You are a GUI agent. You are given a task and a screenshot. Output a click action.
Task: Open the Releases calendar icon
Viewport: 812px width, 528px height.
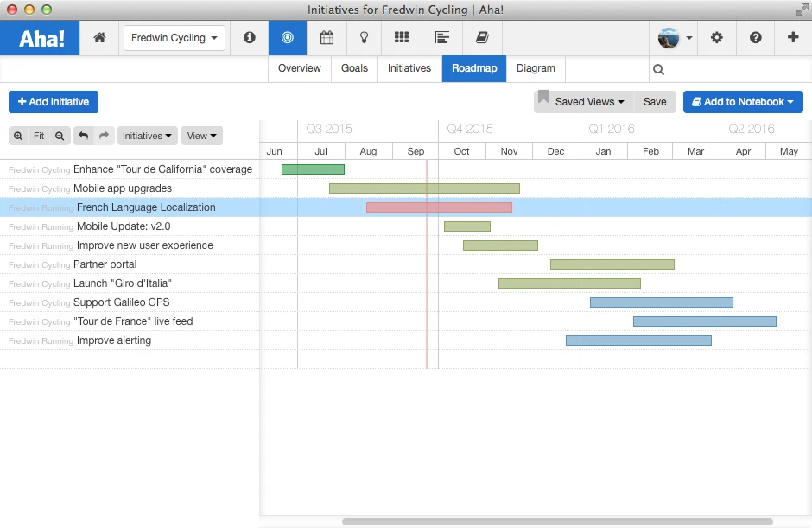click(x=327, y=38)
